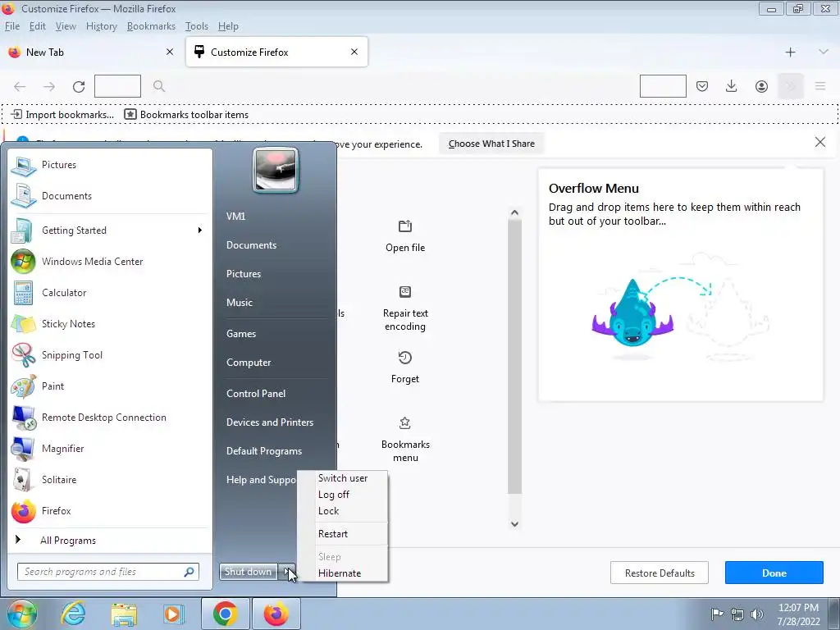Click the Windows Start orb

[21, 614]
